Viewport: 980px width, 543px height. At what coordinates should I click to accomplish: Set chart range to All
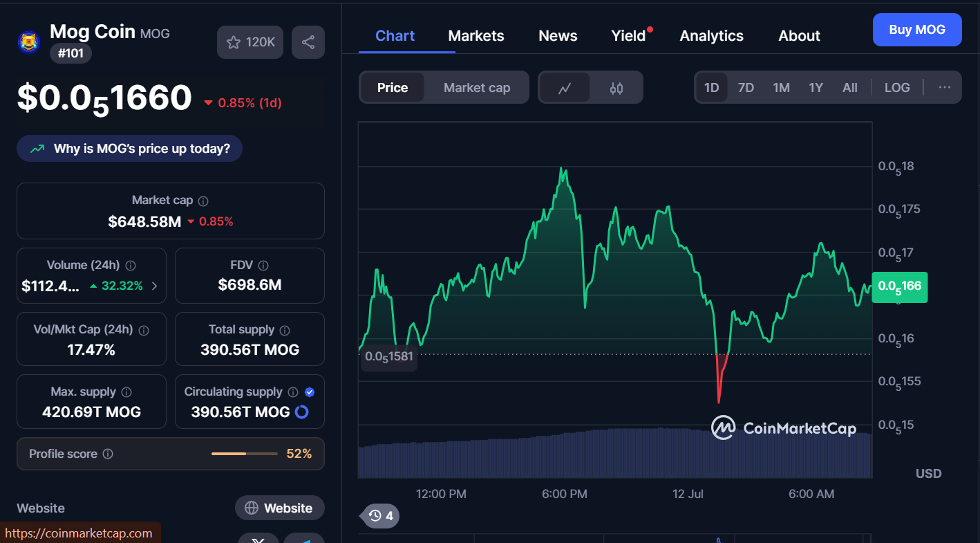coord(850,88)
